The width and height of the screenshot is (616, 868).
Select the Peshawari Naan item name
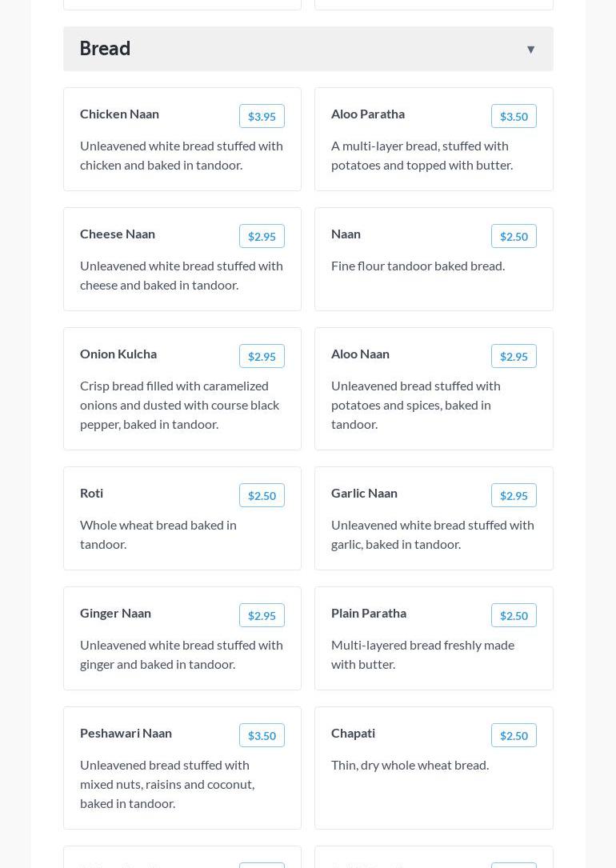pyautogui.click(x=126, y=733)
